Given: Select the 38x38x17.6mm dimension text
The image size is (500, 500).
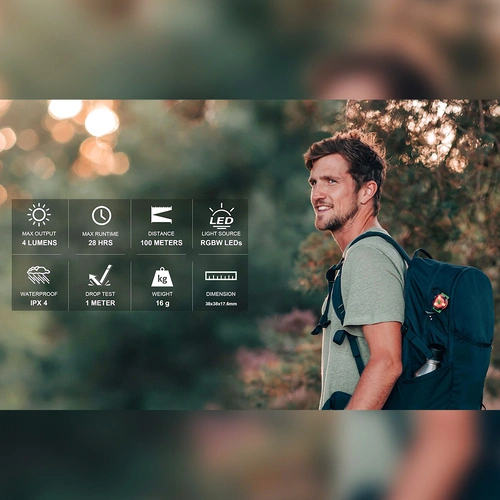Looking at the screenshot, I should click(221, 304).
